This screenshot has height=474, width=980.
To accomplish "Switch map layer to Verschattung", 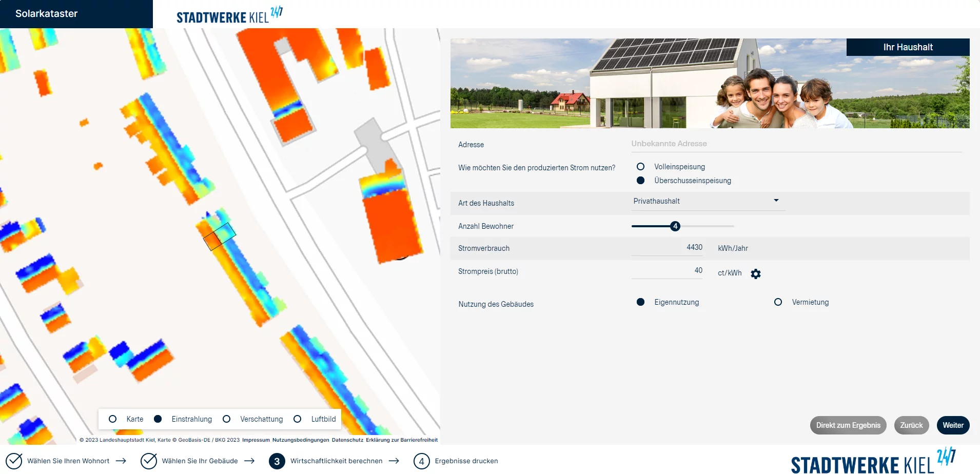I will (x=226, y=419).
